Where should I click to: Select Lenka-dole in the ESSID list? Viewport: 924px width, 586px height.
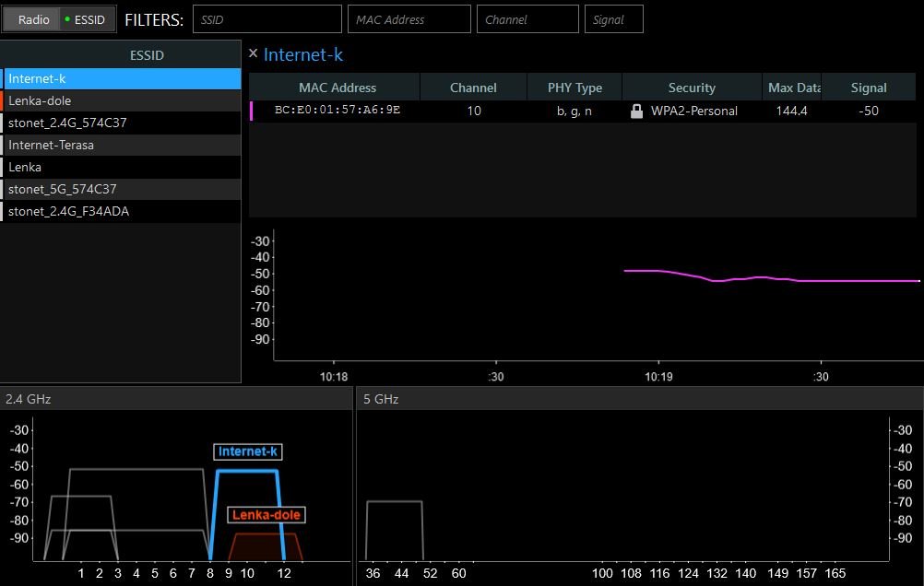[120, 100]
